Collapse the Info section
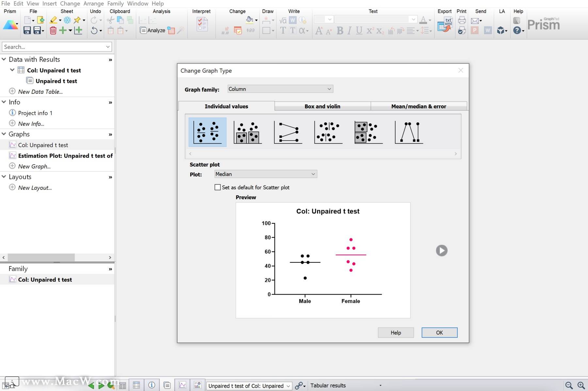This screenshot has height=391, width=588. [x=4, y=102]
